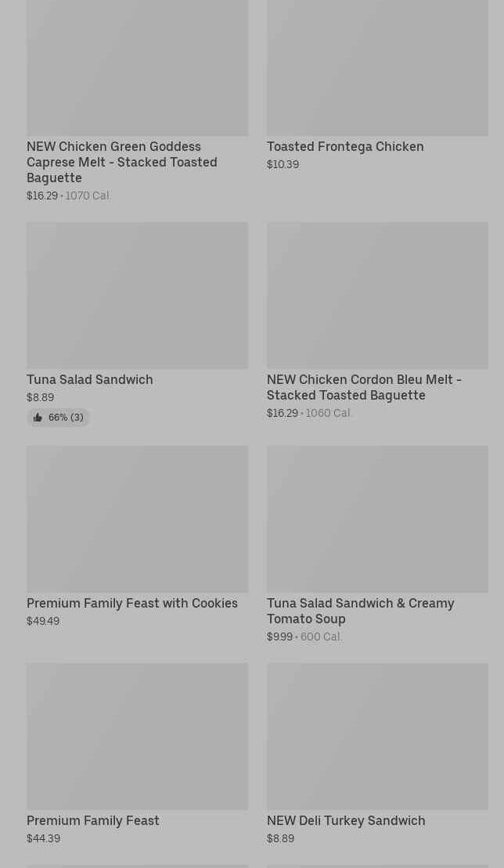Image resolution: width=504 pixels, height=868 pixels.
Task: Click the image above the $44.39 Premium Family Feast
Action: tap(137, 736)
